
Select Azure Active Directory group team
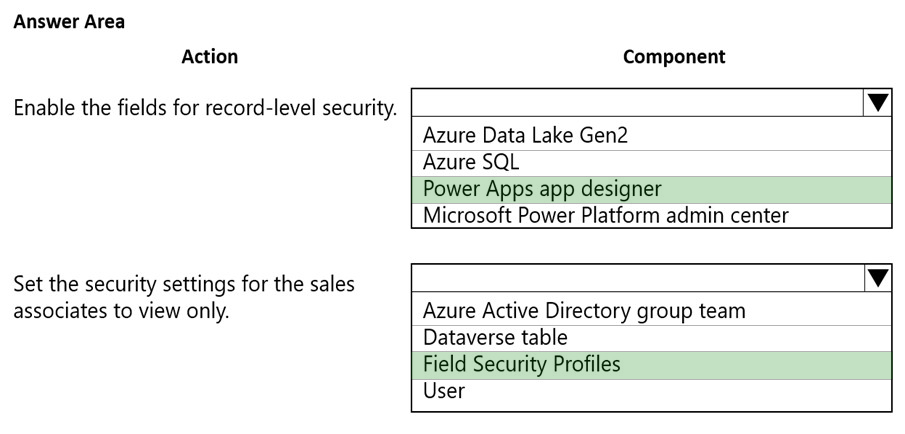click(x=584, y=310)
